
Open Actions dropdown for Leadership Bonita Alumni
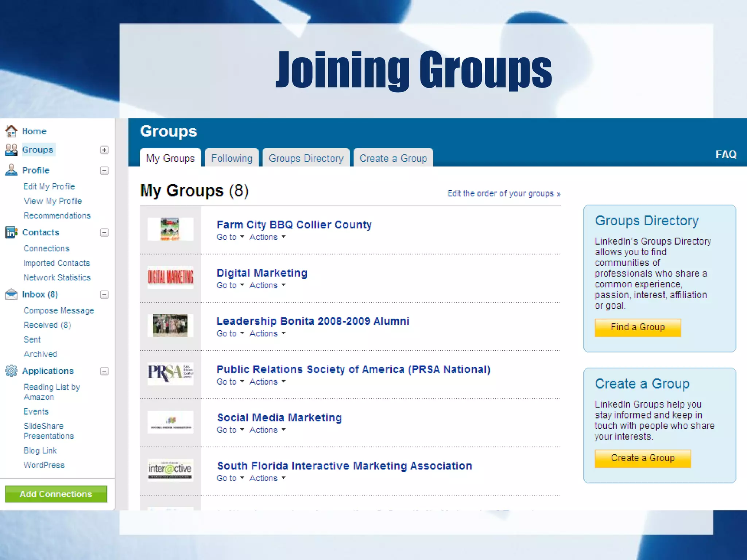click(x=267, y=333)
